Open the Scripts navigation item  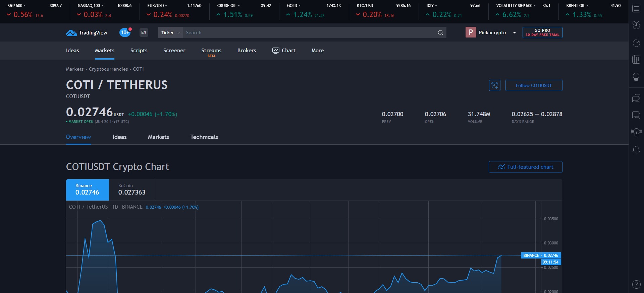[x=139, y=50]
